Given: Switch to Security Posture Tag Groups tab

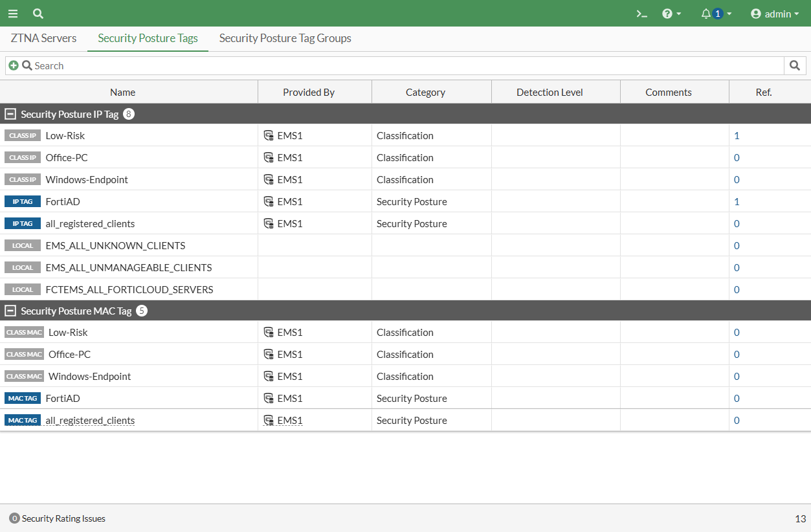Looking at the screenshot, I should pos(285,38).
